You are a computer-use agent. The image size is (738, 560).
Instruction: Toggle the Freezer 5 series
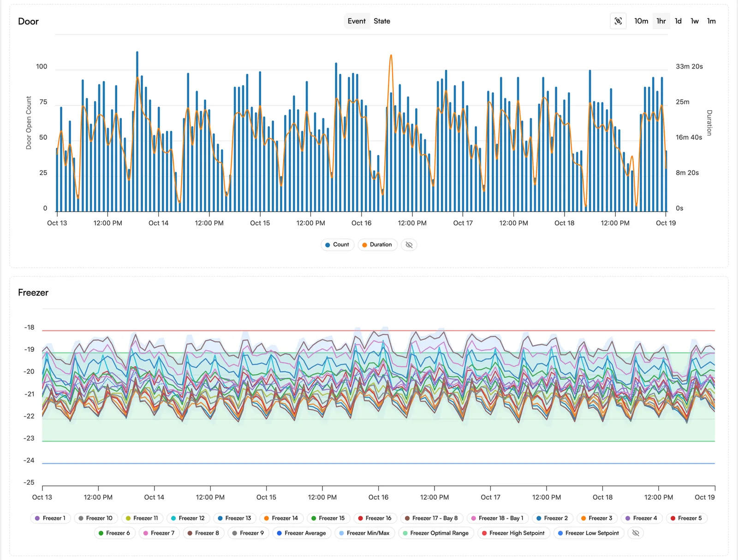(686, 519)
